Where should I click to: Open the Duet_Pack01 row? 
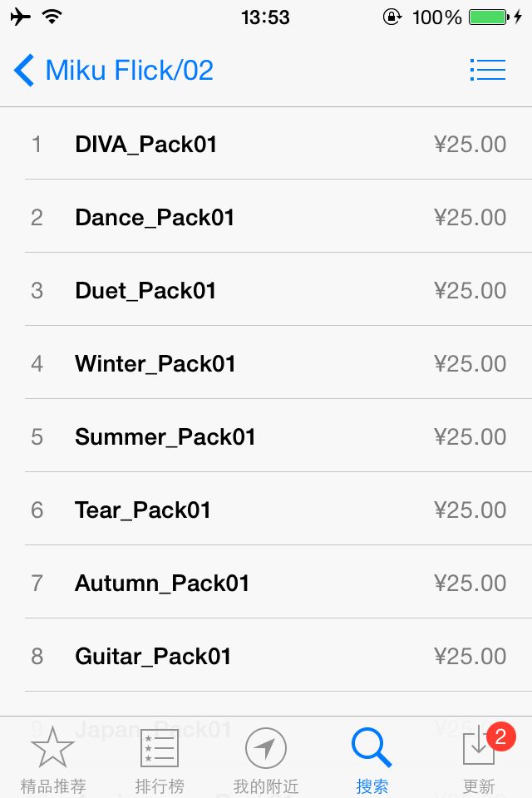145,291
